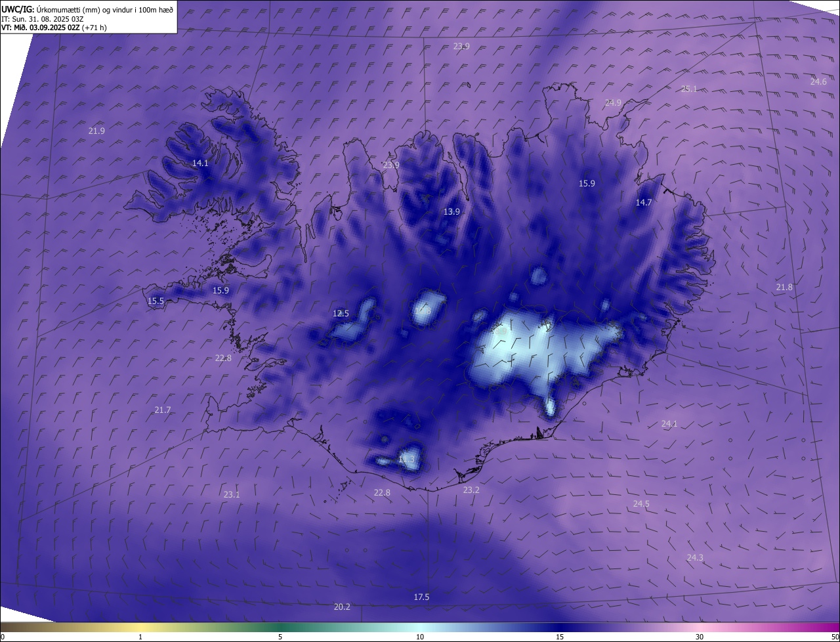This screenshot has width=840, height=642.
Task: Click the 10 tick on the color scale
Action: click(x=420, y=637)
